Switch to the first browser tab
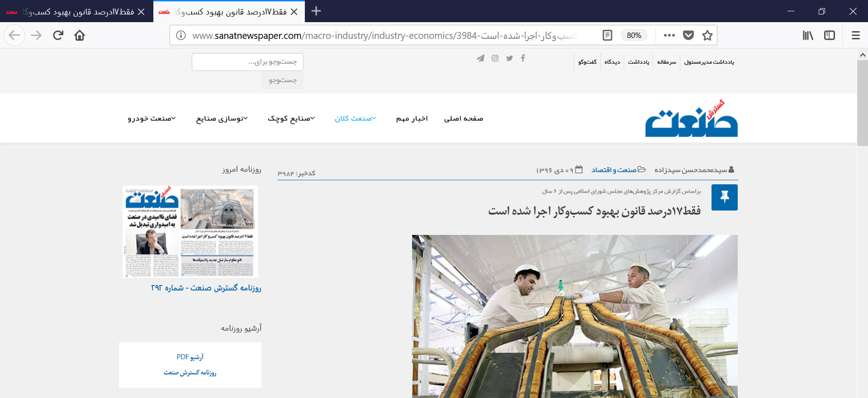868x398 pixels. [x=75, y=12]
